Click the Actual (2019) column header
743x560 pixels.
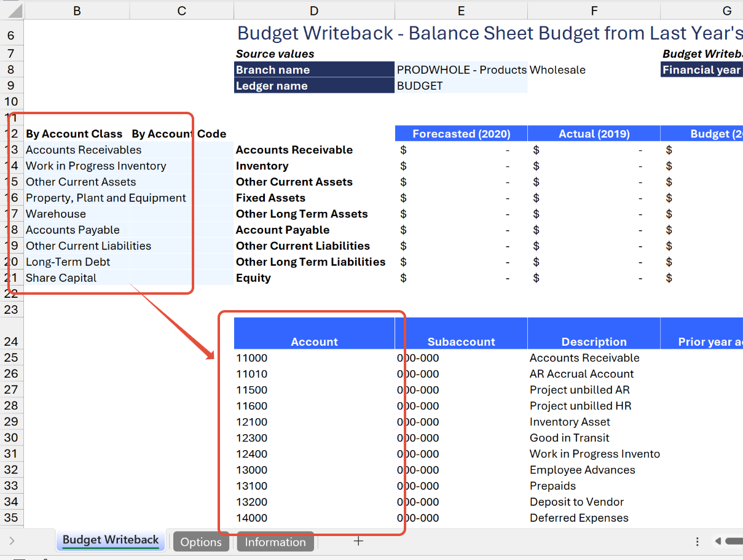click(x=594, y=134)
